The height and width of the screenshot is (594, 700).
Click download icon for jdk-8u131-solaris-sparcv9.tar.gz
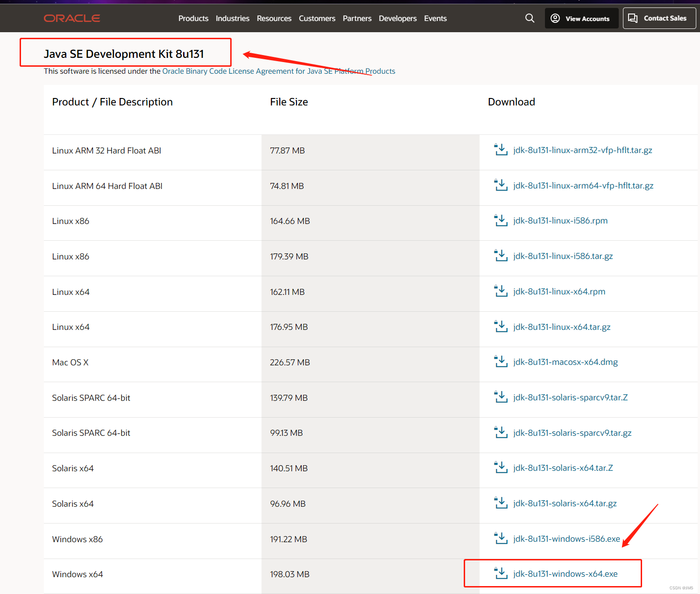pyautogui.click(x=501, y=433)
